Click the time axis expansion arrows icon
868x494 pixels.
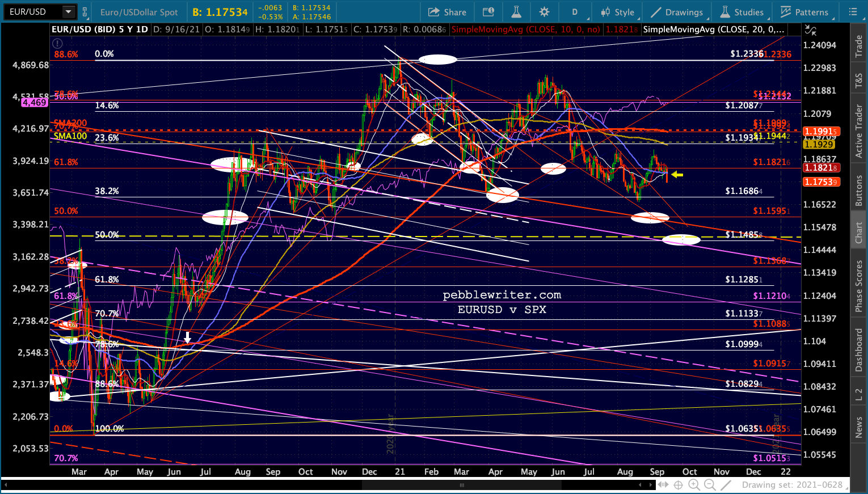(x=662, y=485)
